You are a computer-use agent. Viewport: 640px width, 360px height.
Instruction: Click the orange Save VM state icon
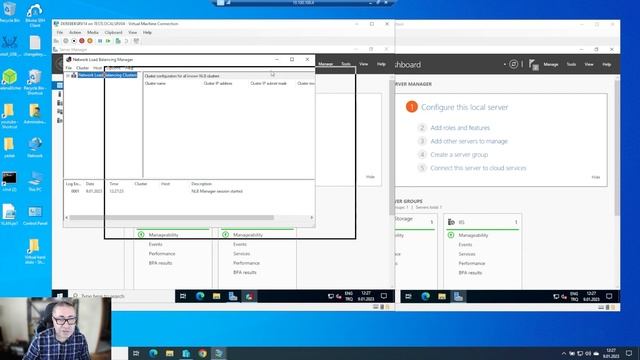(x=90, y=41)
